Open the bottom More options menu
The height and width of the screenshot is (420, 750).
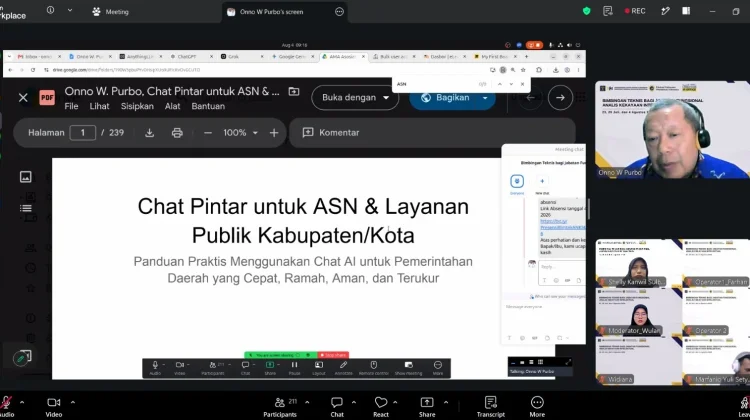537,406
